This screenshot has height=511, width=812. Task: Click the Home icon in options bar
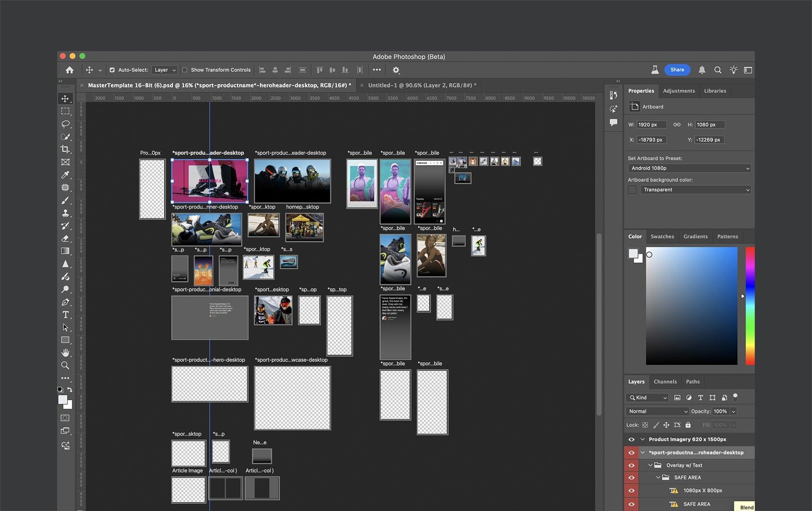click(70, 70)
